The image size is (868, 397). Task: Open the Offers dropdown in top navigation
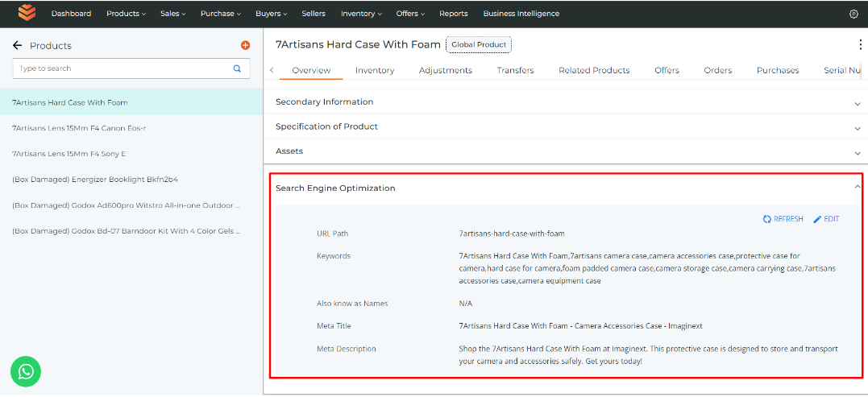pyautogui.click(x=410, y=13)
